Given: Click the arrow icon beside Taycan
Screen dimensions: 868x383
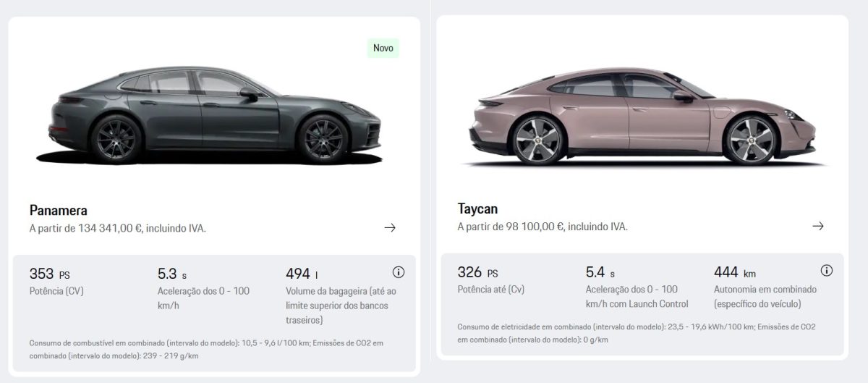Looking at the screenshot, I should pos(818,226).
